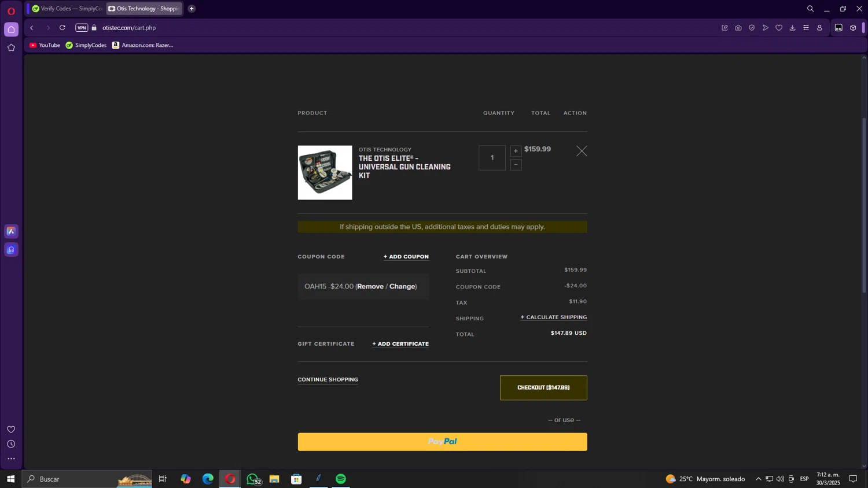This screenshot has width=868, height=488.
Task: Click the otistec.com/cart.php address field
Action: pyautogui.click(x=129, y=28)
